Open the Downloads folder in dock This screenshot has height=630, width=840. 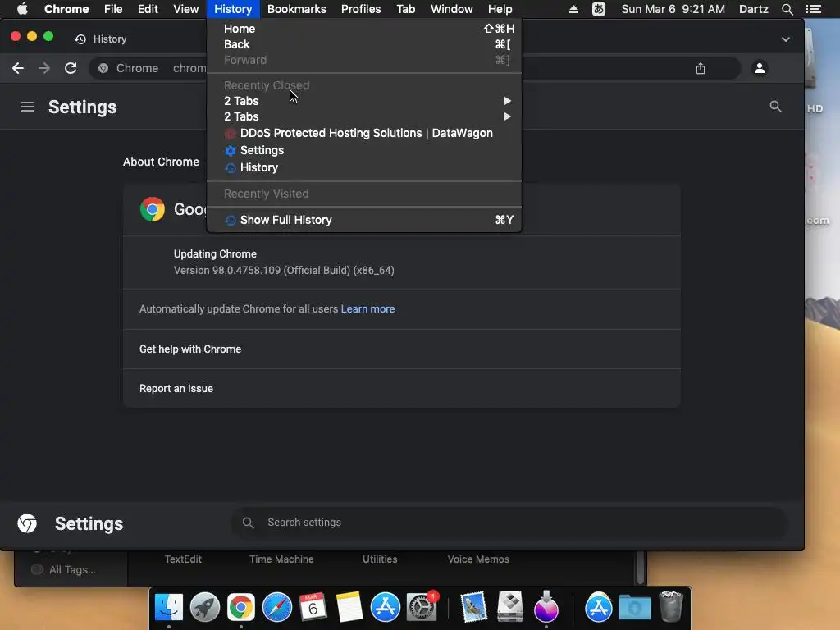[635, 608]
